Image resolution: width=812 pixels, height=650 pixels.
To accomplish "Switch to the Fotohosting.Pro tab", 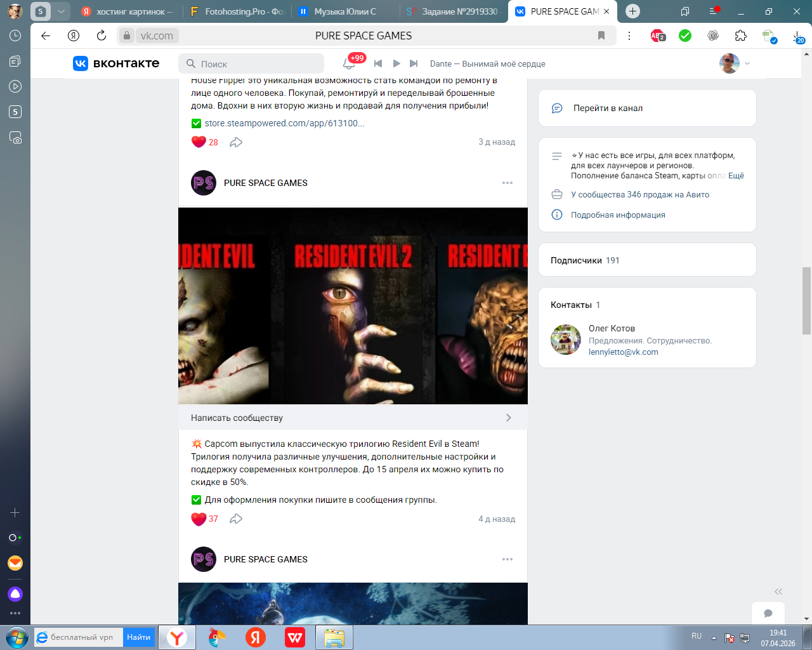I will [237, 11].
